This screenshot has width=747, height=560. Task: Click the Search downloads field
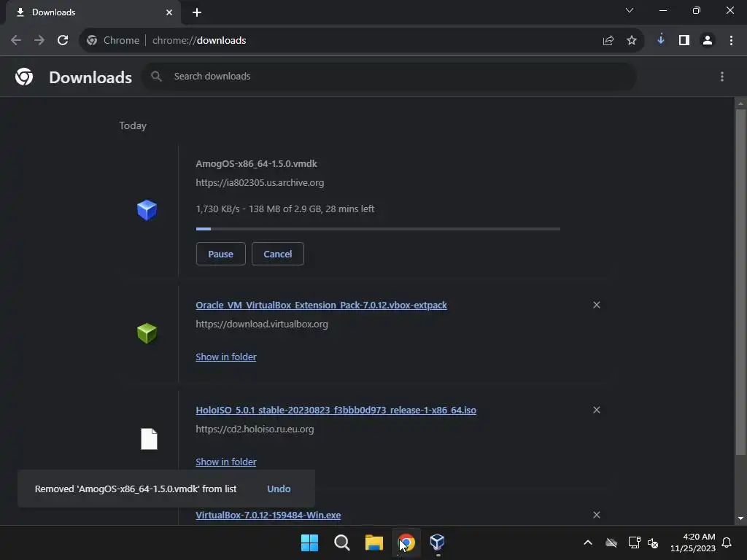pos(389,76)
